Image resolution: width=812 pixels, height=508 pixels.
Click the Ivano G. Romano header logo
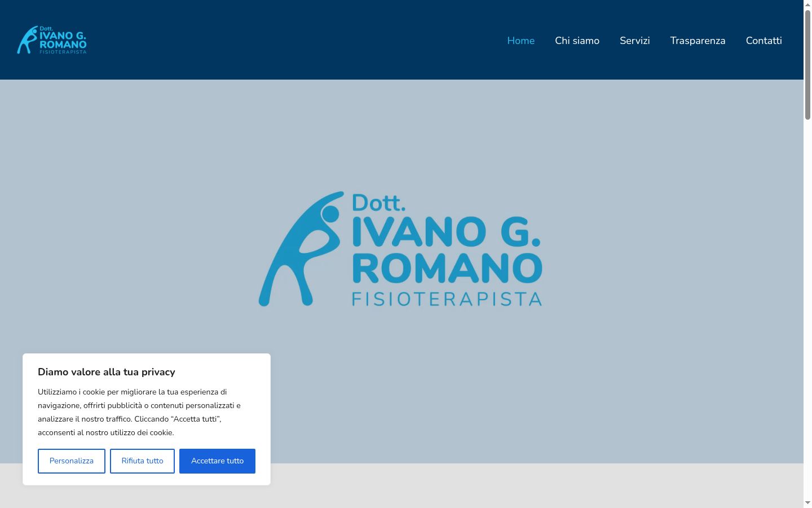point(52,40)
